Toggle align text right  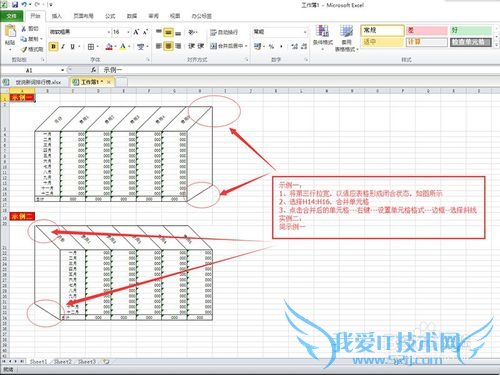pyautogui.click(x=178, y=46)
